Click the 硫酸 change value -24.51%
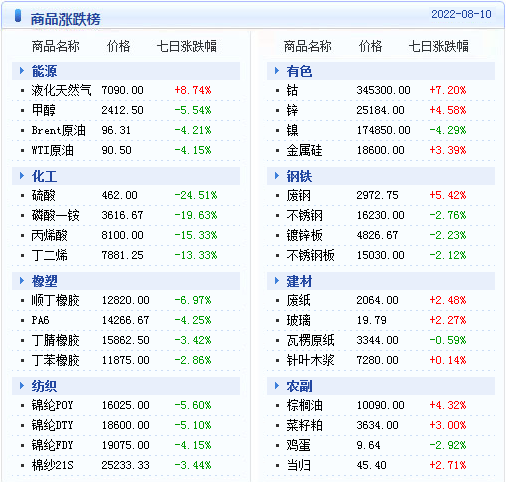This screenshot has width=506, height=482. [x=196, y=195]
